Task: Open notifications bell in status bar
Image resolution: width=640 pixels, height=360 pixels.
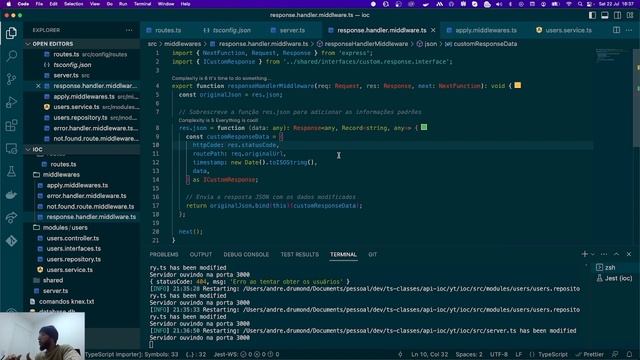Action: 629,354
